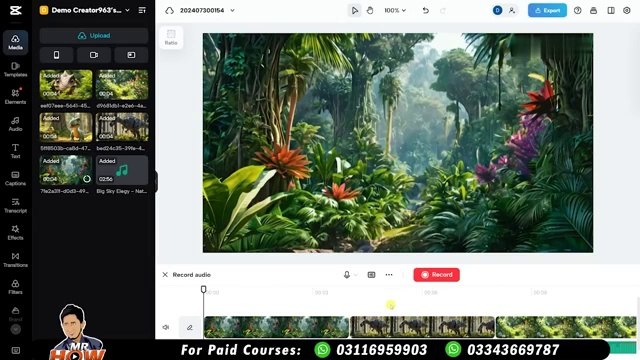Open the Brand kit sidebar icon
Image resolution: width=640 pixels, height=360 pixels.
tap(16, 314)
